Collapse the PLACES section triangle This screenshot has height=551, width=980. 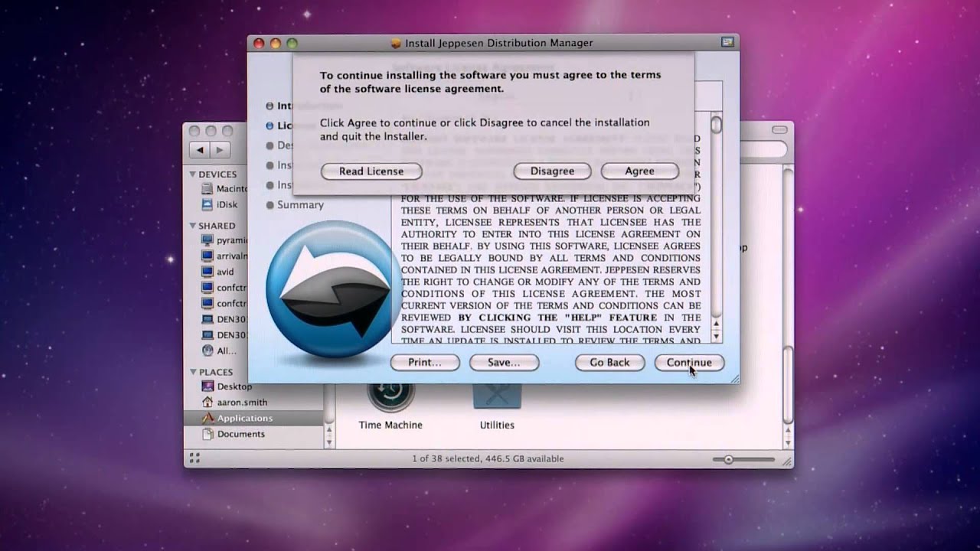coord(193,372)
